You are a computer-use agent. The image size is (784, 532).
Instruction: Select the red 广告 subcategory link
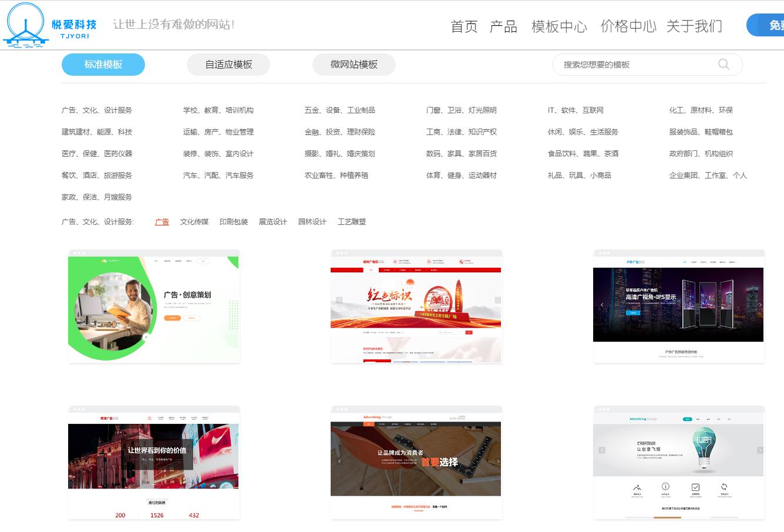161,221
